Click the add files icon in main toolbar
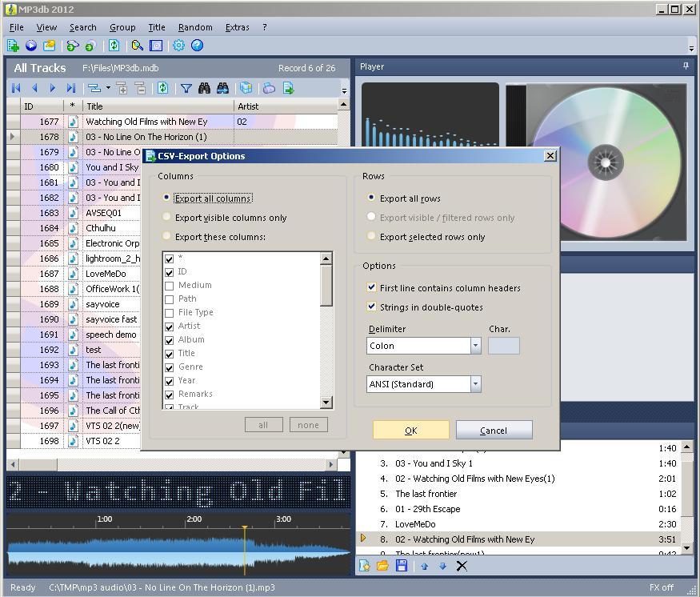The width and height of the screenshot is (700, 597). coord(13,46)
